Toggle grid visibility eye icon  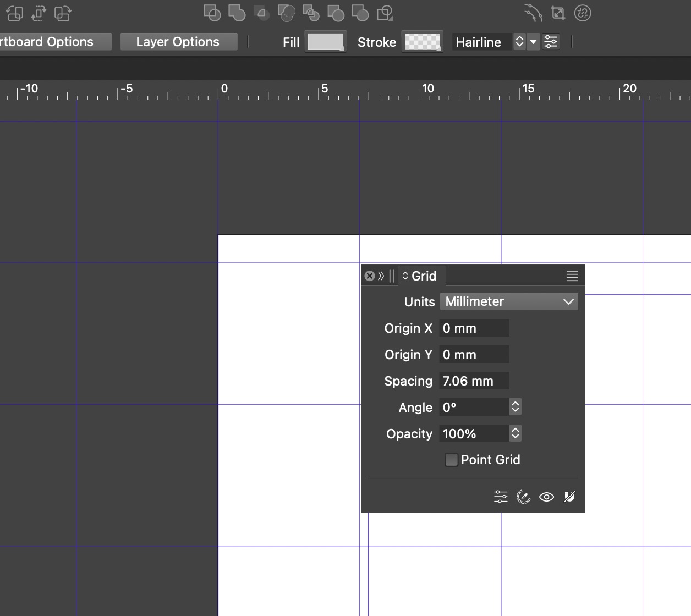pyautogui.click(x=546, y=497)
